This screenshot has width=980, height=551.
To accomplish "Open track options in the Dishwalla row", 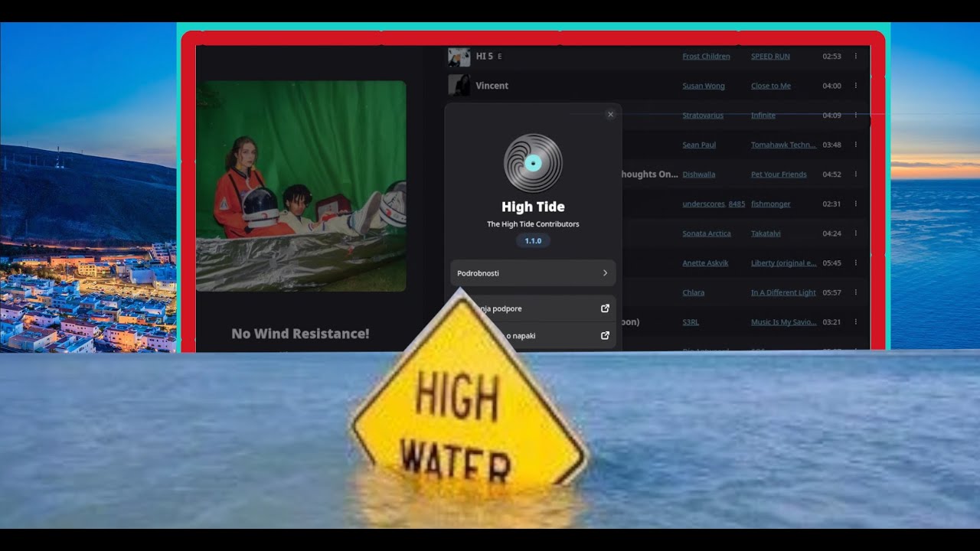I will point(856,174).
